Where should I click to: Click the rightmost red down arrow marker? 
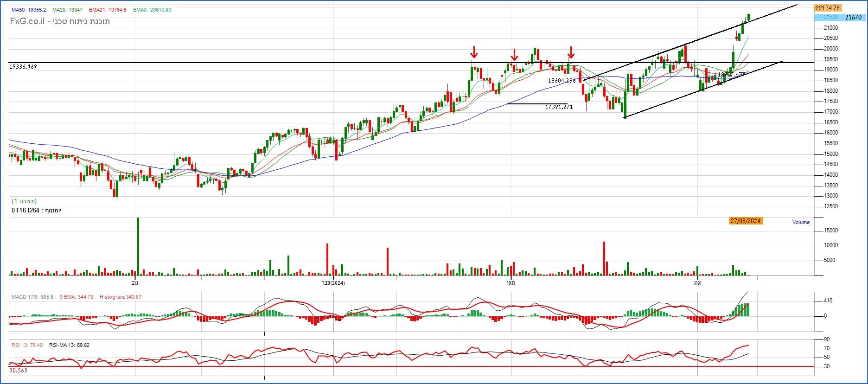(571, 52)
